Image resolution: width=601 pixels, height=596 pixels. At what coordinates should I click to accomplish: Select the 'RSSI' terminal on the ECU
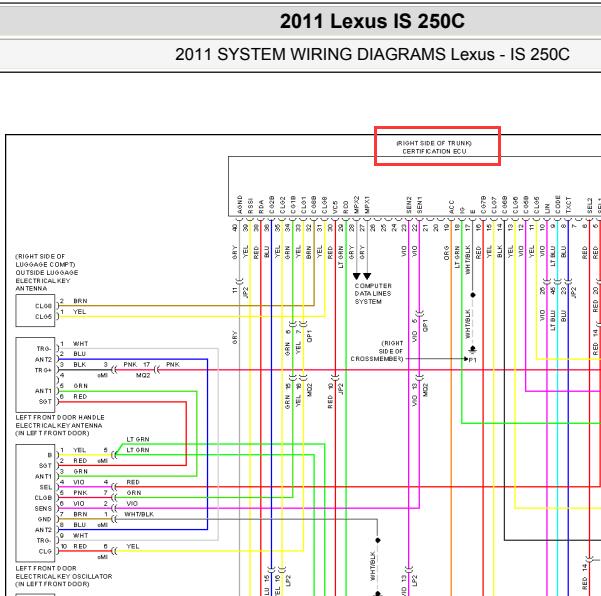250,206
